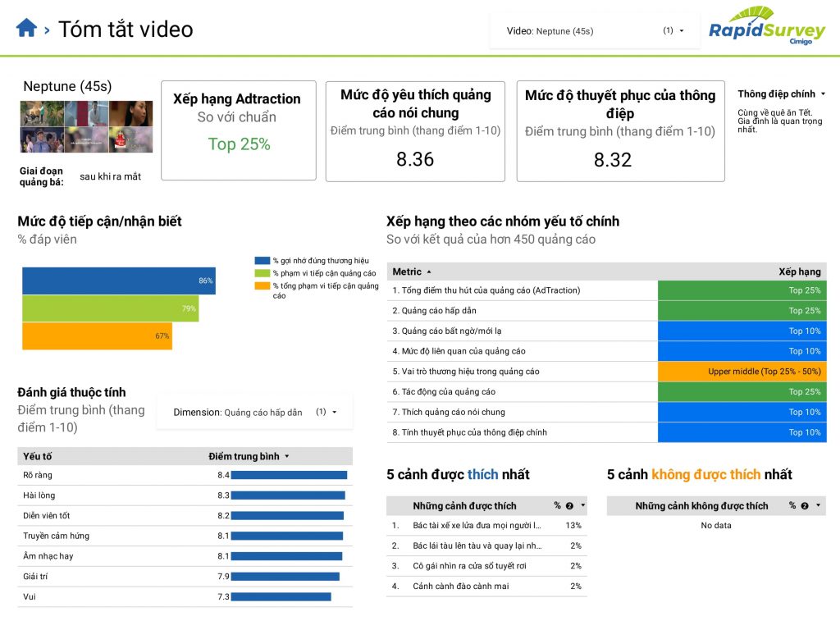Screen dimensions: 840x630
Task: Click the Xếp hạng column header
Action: (799, 272)
